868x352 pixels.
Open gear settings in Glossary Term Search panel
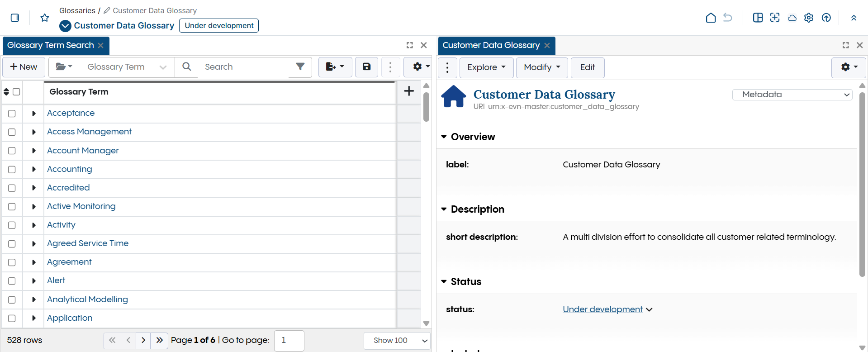pyautogui.click(x=421, y=67)
